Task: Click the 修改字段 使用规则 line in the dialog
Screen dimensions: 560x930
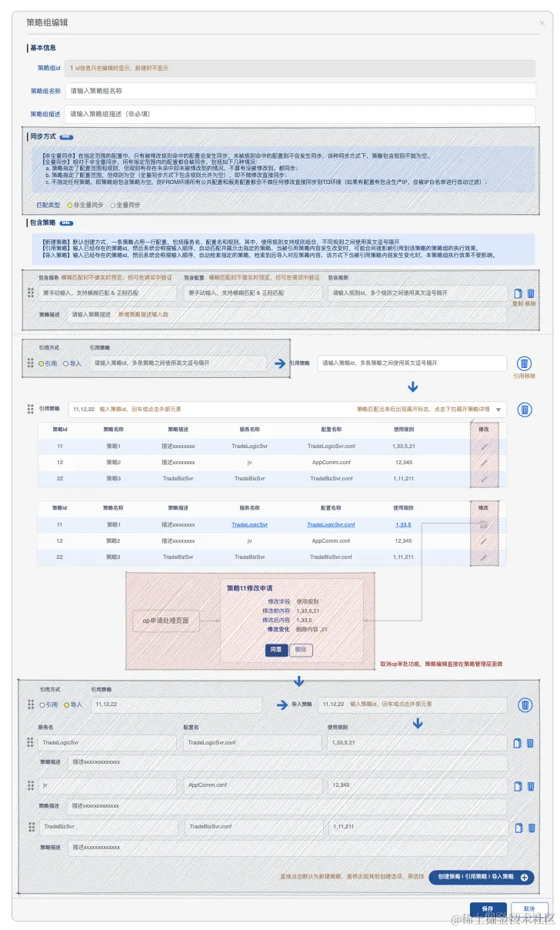Action: pyautogui.click(x=293, y=600)
